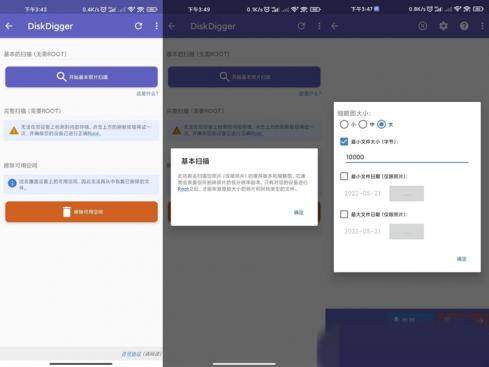
Task: Tap dimmed warning triangle on middle screen
Action: point(177,130)
